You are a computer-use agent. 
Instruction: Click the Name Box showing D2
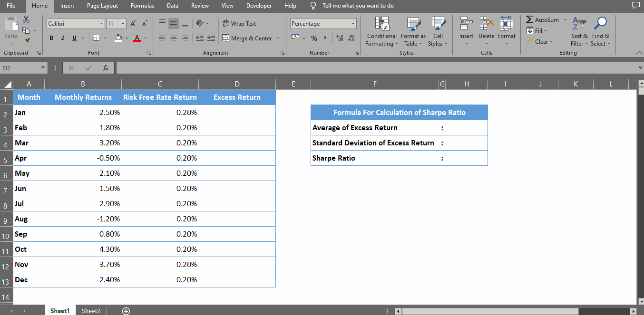point(21,67)
